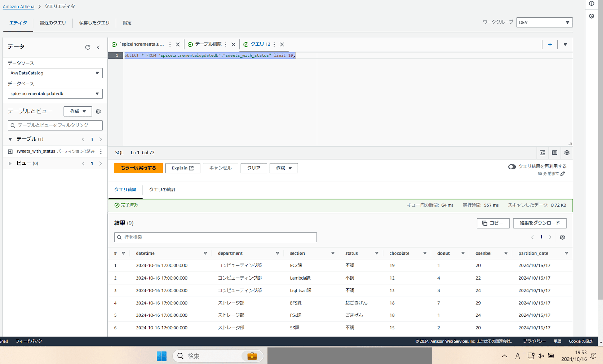This screenshot has height=364, width=603.
Task: Add a new query tab
Action: [x=550, y=44]
